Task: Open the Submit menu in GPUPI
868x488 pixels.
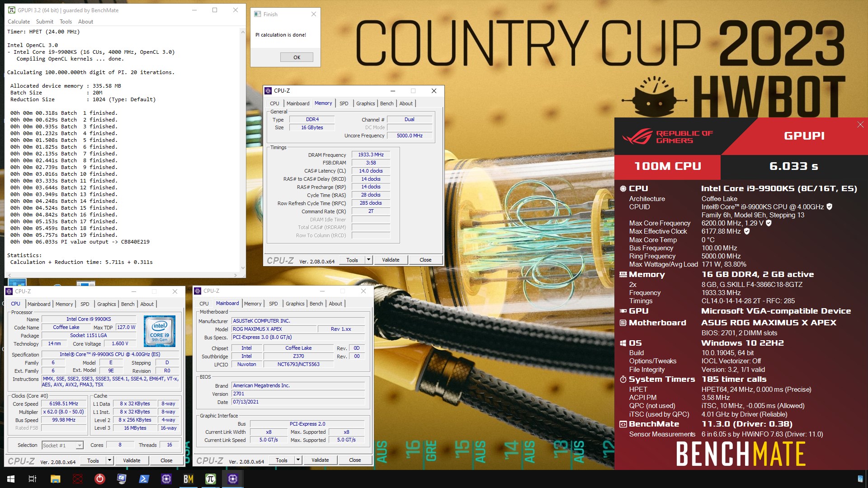Action: 45,22
